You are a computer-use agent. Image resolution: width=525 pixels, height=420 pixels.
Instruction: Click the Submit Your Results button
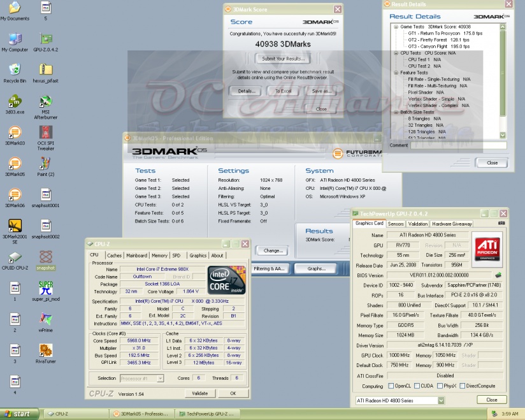point(282,59)
